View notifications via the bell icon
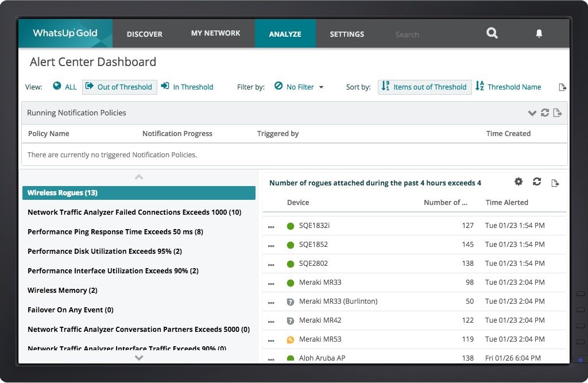 [x=539, y=33]
